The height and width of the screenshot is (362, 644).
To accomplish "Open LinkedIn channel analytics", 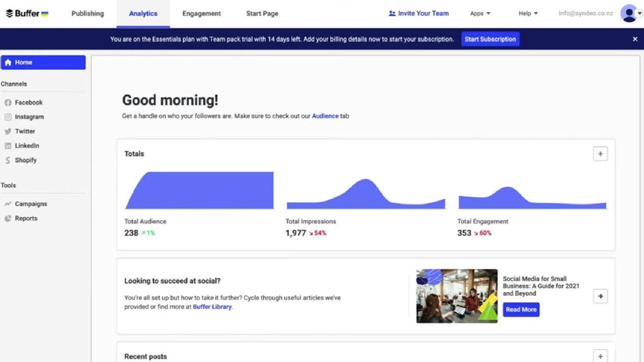I will (x=27, y=146).
